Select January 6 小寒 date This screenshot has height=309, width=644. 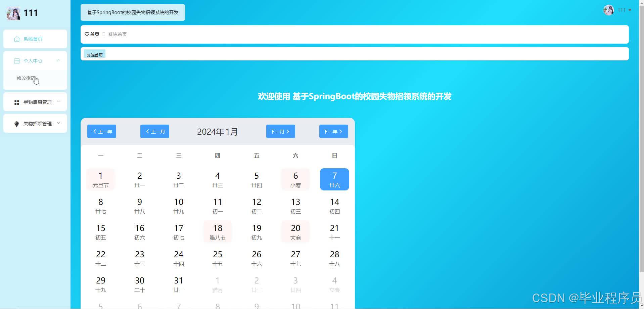coord(295,179)
